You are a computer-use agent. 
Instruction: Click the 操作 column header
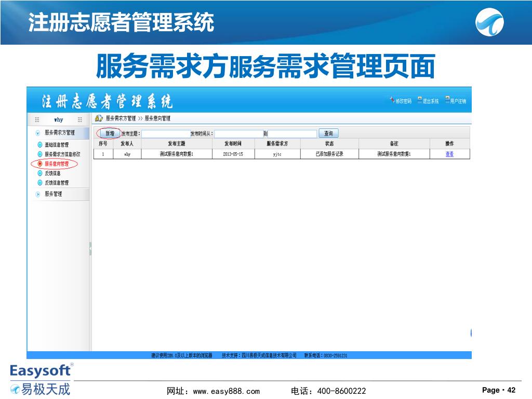coord(449,143)
